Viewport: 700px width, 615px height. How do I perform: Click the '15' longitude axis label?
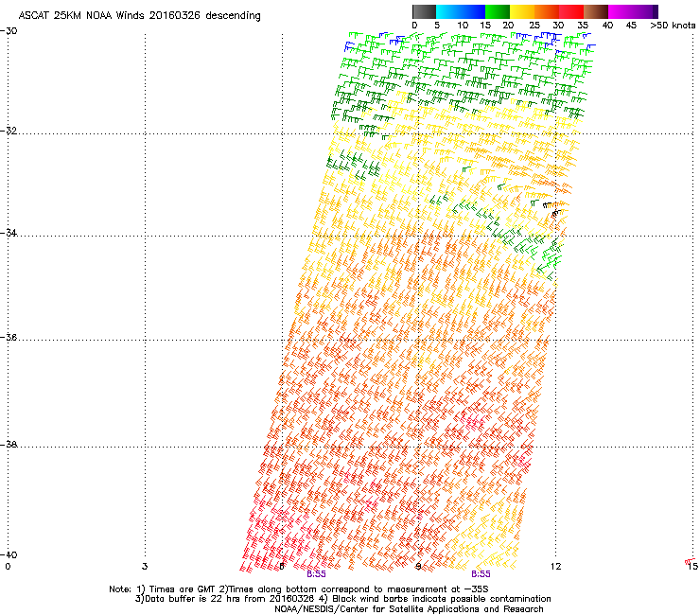point(692,567)
